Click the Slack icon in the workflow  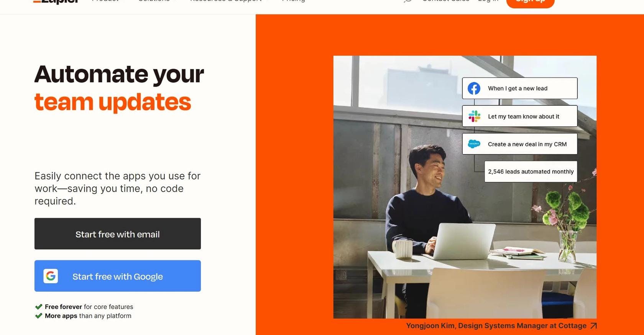tap(474, 116)
